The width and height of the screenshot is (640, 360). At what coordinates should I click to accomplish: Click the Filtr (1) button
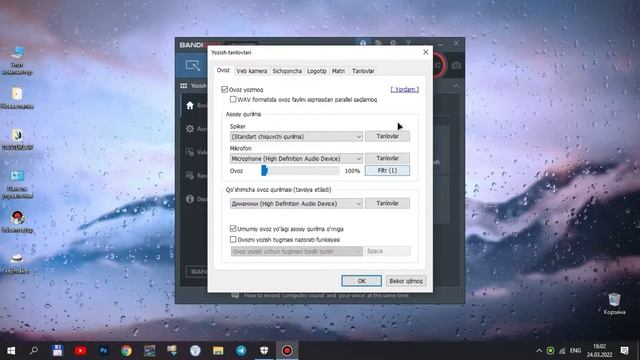387,171
